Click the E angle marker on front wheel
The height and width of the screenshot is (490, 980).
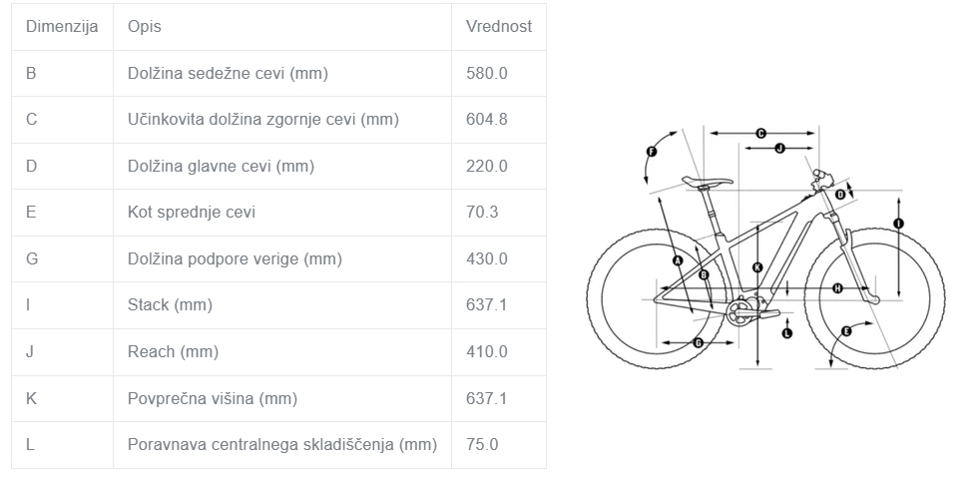click(x=846, y=331)
